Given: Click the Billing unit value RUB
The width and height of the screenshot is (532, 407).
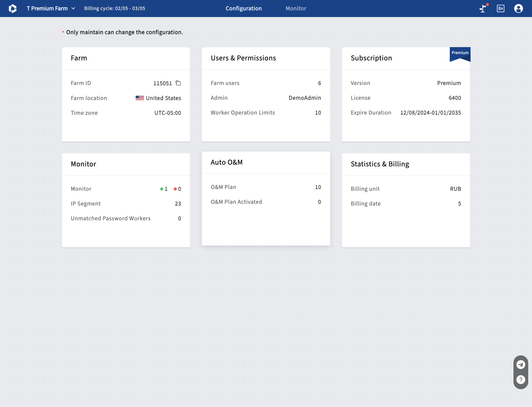Looking at the screenshot, I should click(455, 189).
